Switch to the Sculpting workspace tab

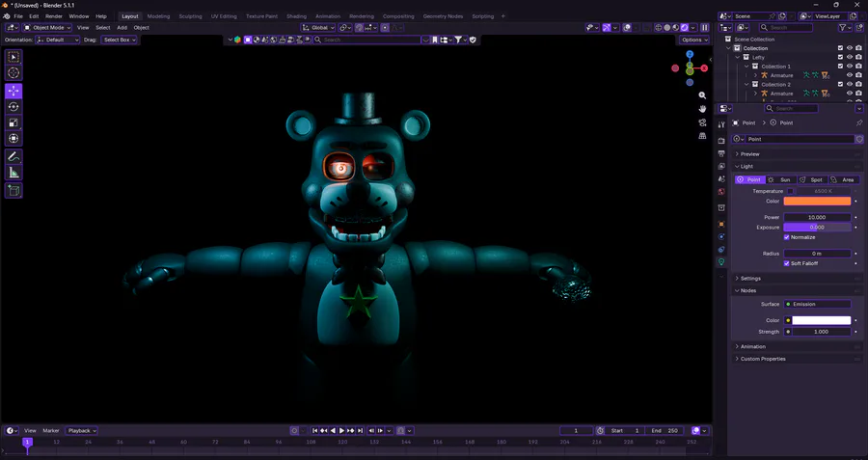pos(190,16)
